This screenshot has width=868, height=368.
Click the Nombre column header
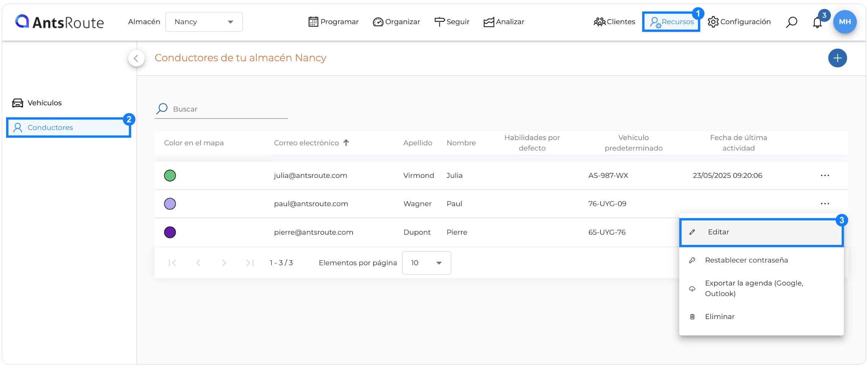tap(461, 143)
